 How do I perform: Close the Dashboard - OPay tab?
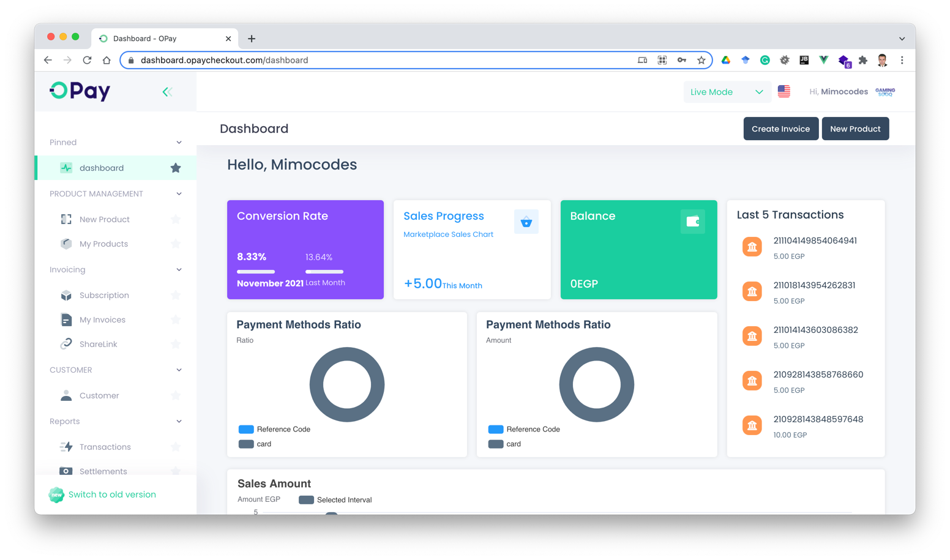click(228, 39)
